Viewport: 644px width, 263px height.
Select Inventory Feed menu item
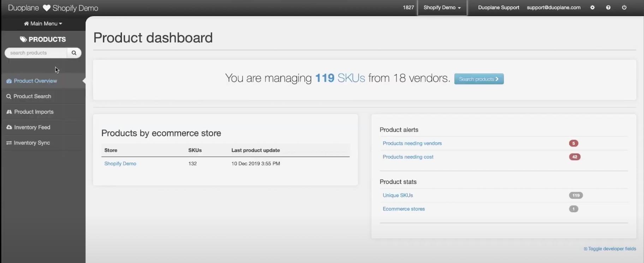pos(32,127)
